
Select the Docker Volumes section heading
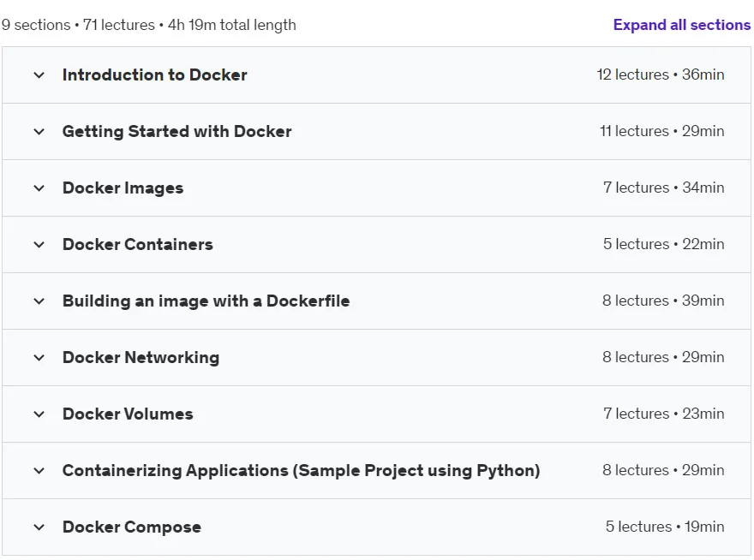coord(128,414)
